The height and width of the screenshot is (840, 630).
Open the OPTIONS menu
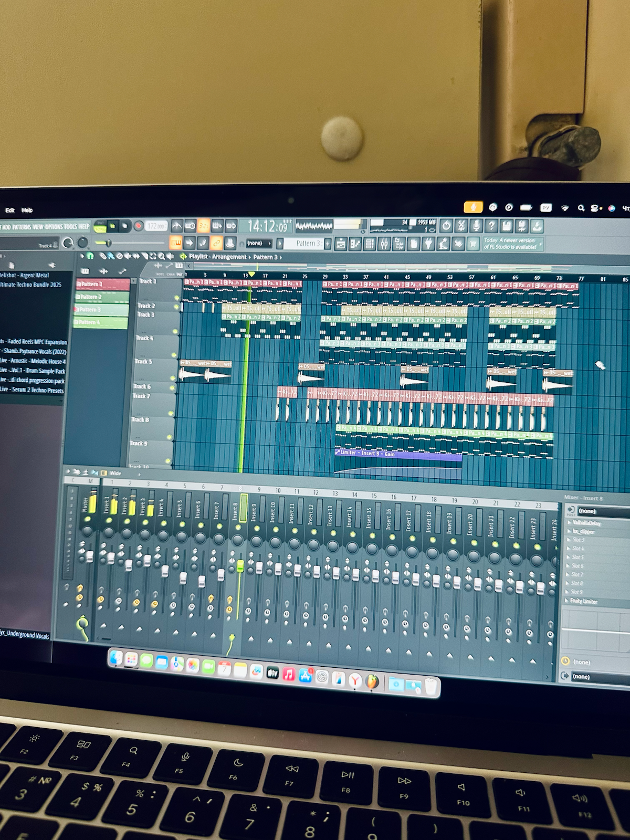tap(54, 227)
